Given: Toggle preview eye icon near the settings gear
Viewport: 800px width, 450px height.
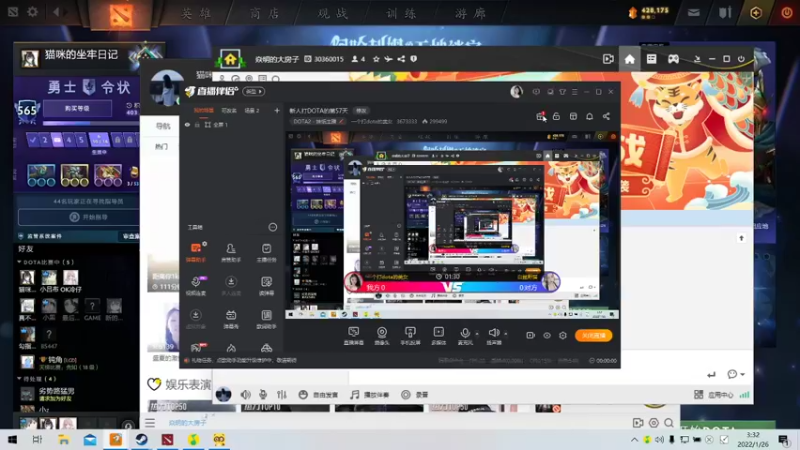Looking at the screenshot, I should (546, 335).
